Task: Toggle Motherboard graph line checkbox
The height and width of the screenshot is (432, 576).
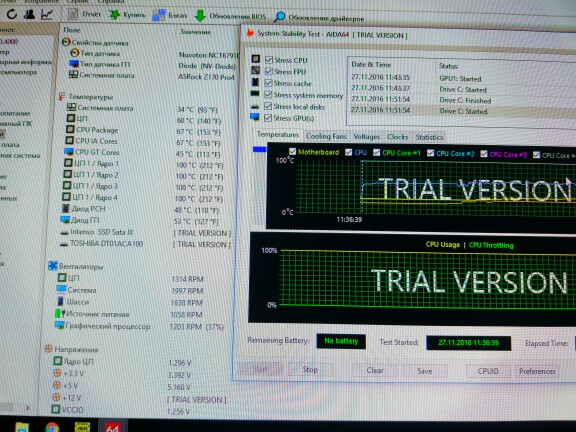Action: pyautogui.click(x=292, y=151)
